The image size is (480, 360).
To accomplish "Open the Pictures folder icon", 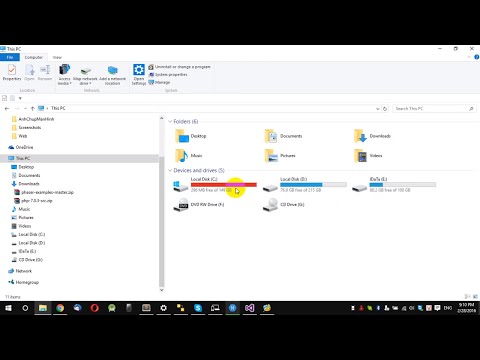I will click(x=271, y=155).
